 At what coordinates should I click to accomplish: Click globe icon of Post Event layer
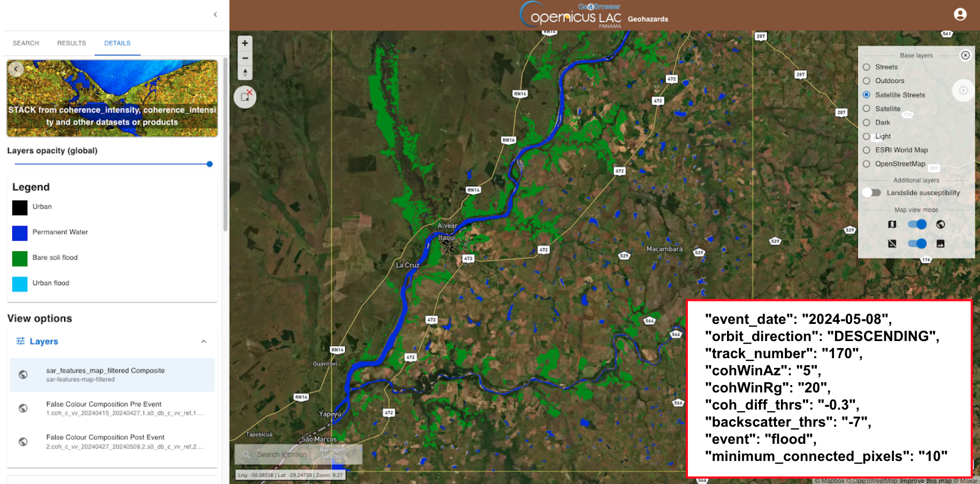pyautogui.click(x=23, y=442)
